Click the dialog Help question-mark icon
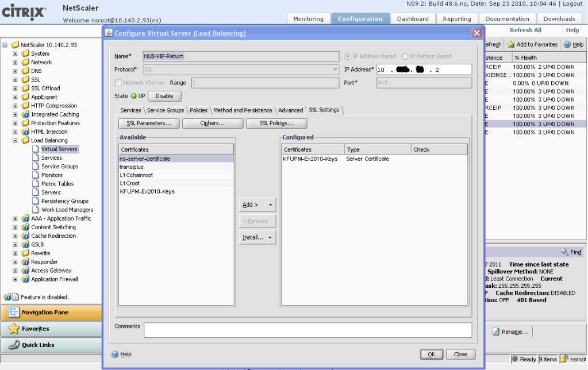The image size is (588, 370). pos(115,354)
